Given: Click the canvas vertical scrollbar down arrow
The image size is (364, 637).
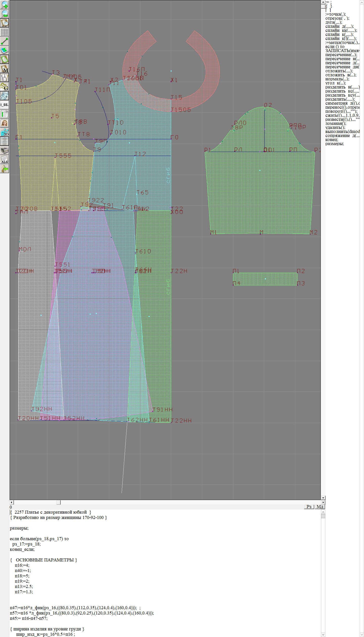Looking at the screenshot, I should click(323, 498).
